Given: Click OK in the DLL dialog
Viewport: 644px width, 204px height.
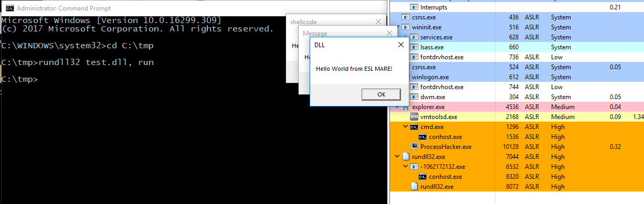Looking at the screenshot, I should pyautogui.click(x=381, y=94).
